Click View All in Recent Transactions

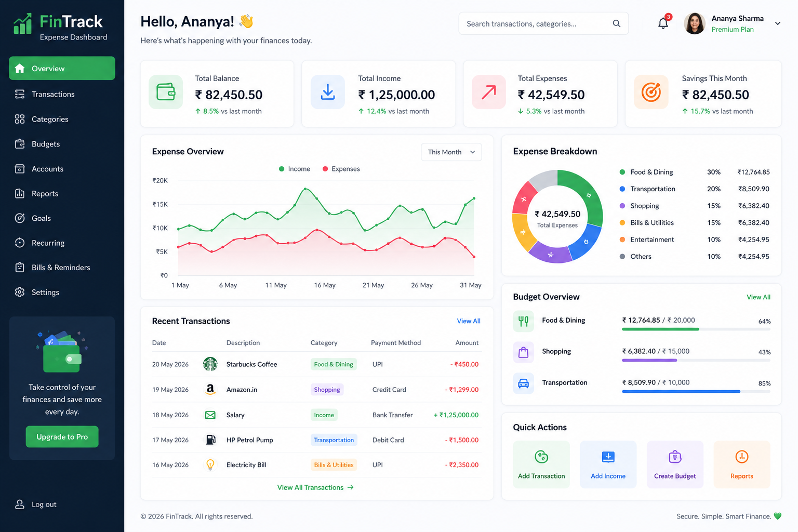click(x=469, y=321)
